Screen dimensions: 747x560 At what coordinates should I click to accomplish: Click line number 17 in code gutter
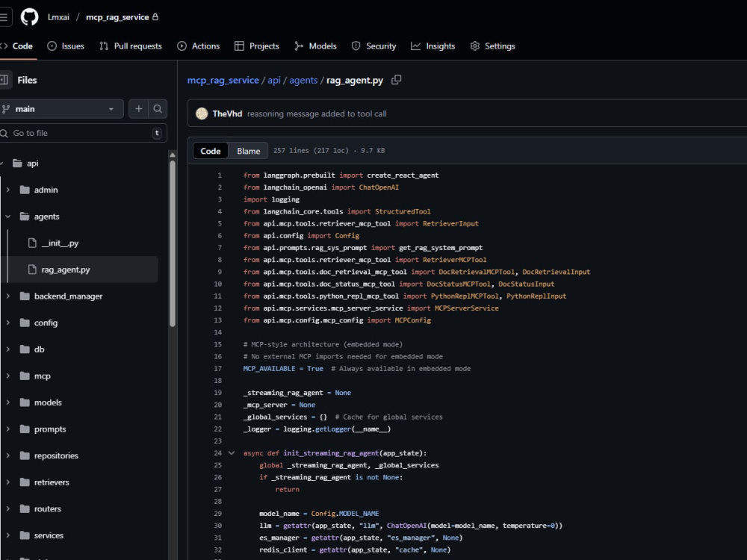pyautogui.click(x=217, y=369)
